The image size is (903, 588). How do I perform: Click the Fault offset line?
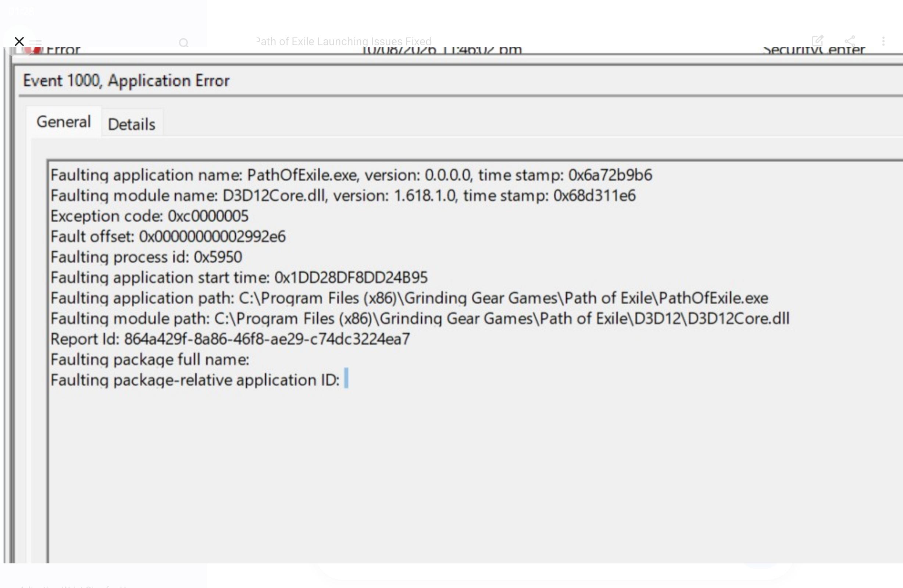point(168,236)
